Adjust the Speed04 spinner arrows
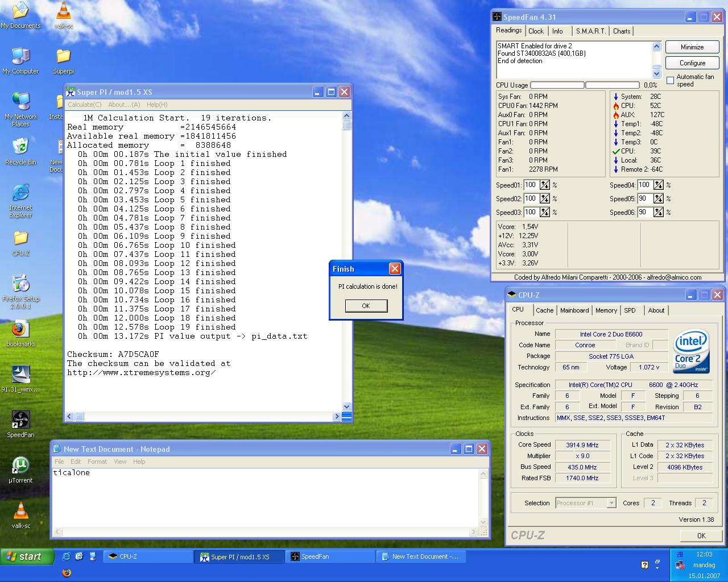This screenshot has height=582, width=728. coord(659,185)
